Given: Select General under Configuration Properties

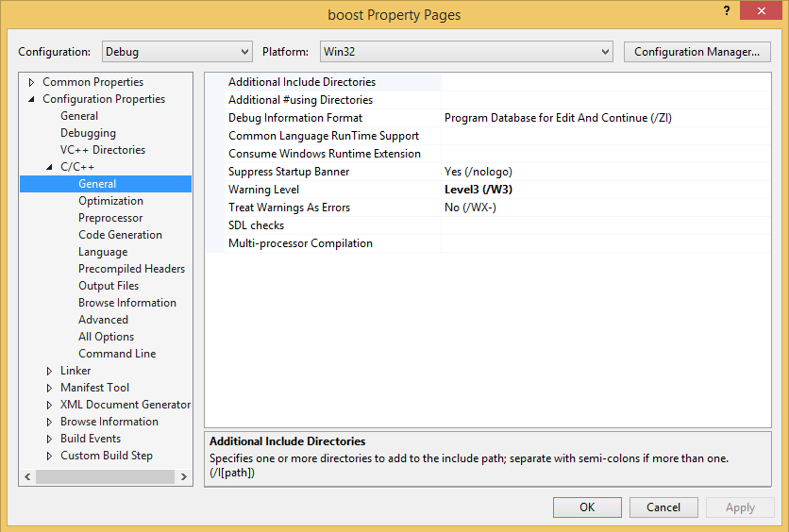Looking at the screenshot, I should pyautogui.click(x=79, y=116).
